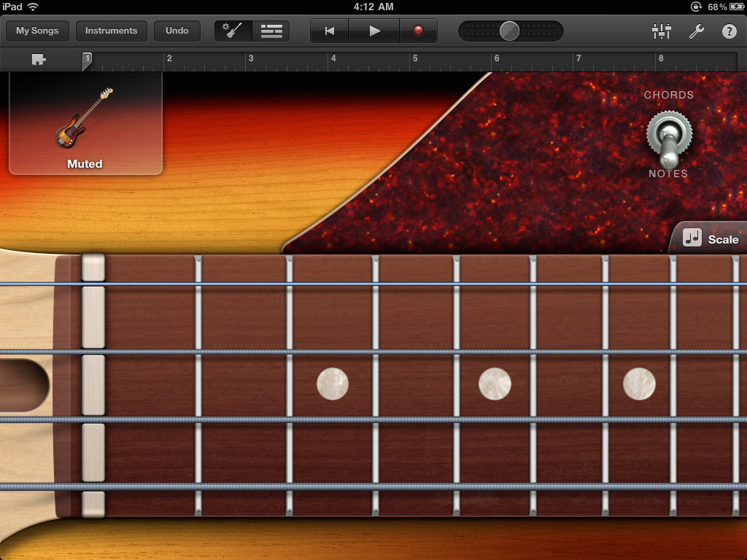Switch to tracks view icon
This screenshot has height=560, width=747.
(271, 31)
